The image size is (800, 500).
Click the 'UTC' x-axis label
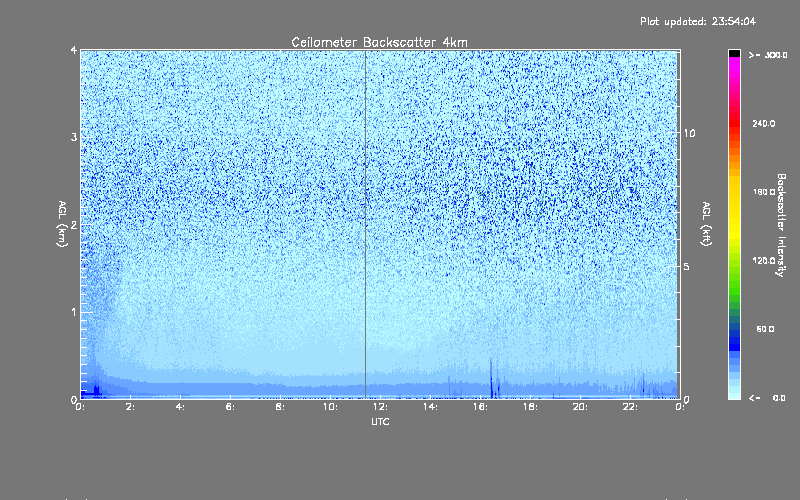[380, 422]
